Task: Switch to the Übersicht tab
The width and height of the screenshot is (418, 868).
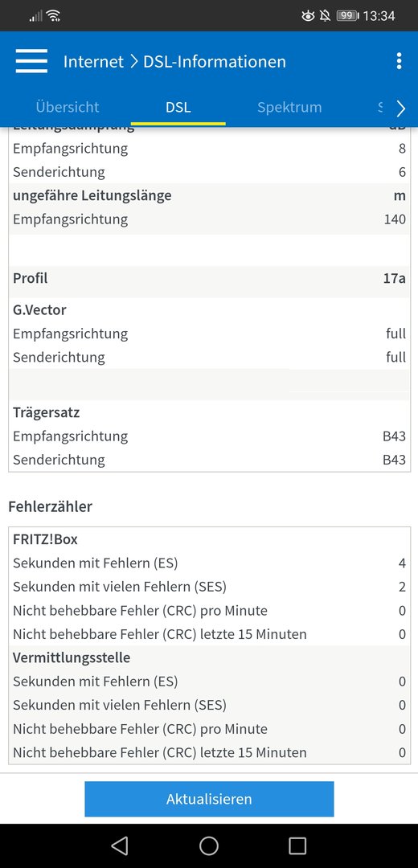Action: pyautogui.click(x=68, y=107)
